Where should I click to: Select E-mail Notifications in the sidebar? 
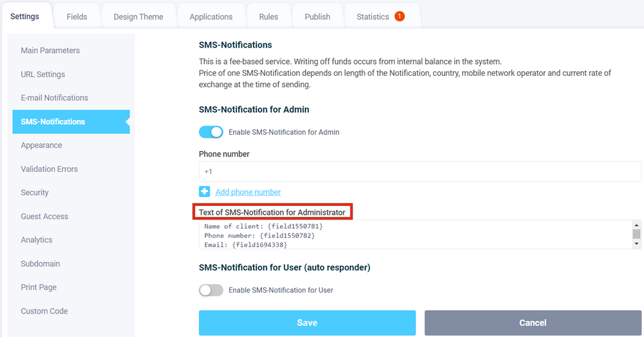[54, 98]
